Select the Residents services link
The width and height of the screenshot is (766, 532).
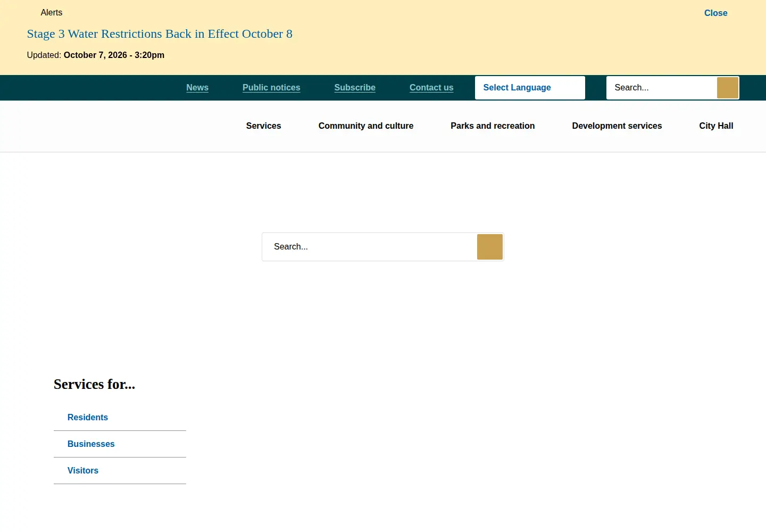point(88,418)
